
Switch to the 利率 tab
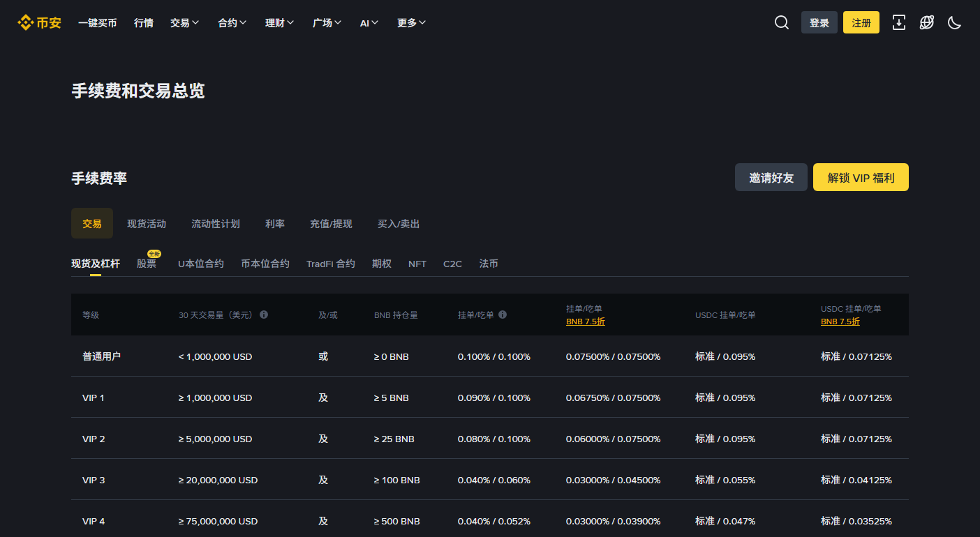(275, 224)
